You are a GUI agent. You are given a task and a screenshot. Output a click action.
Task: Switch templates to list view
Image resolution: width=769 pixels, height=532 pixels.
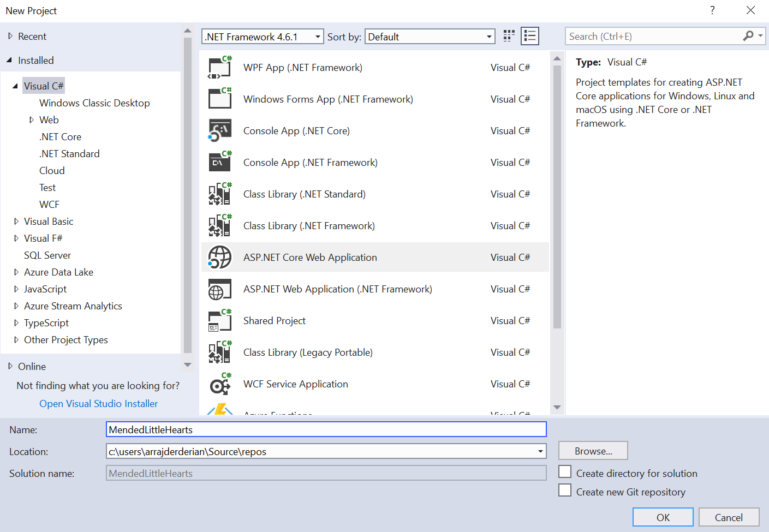point(529,35)
